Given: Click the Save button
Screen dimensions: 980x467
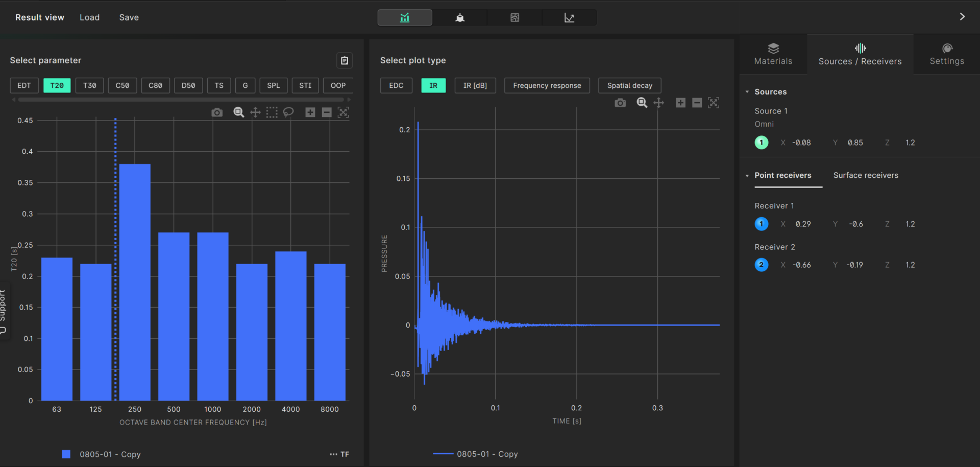Looking at the screenshot, I should [x=129, y=17].
